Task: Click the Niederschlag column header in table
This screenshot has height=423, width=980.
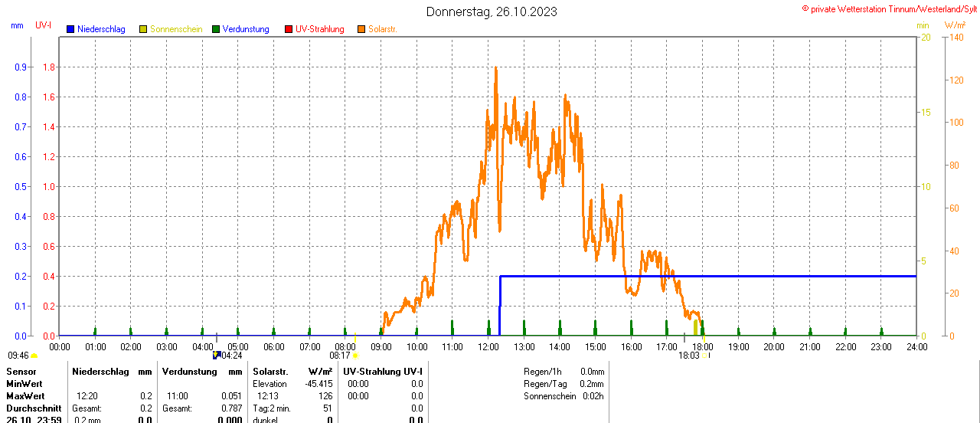Action: (x=100, y=372)
